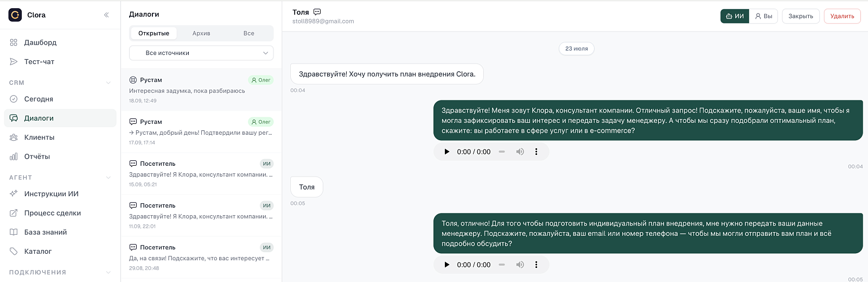Viewport: 868px width, 282px height.
Task: Mute the first audio message
Action: click(520, 152)
